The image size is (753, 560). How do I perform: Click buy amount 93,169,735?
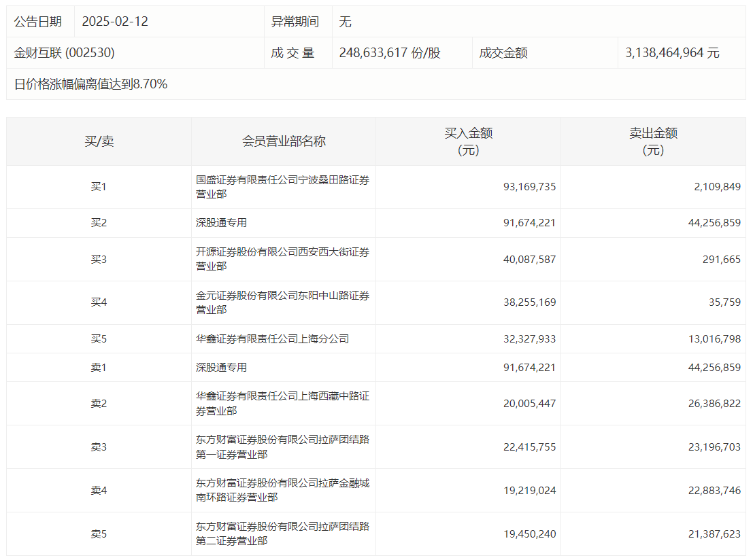pos(529,187)
